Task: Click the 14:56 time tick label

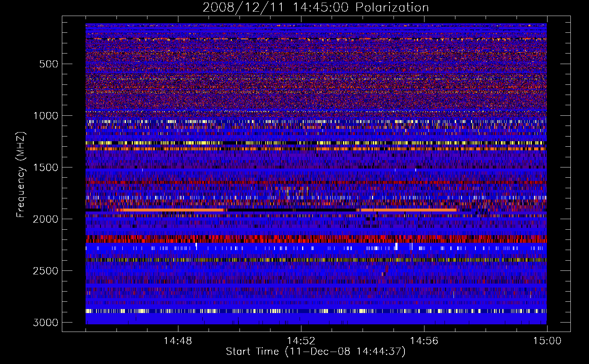Action: pyautogui.click(x=424, y=341)
